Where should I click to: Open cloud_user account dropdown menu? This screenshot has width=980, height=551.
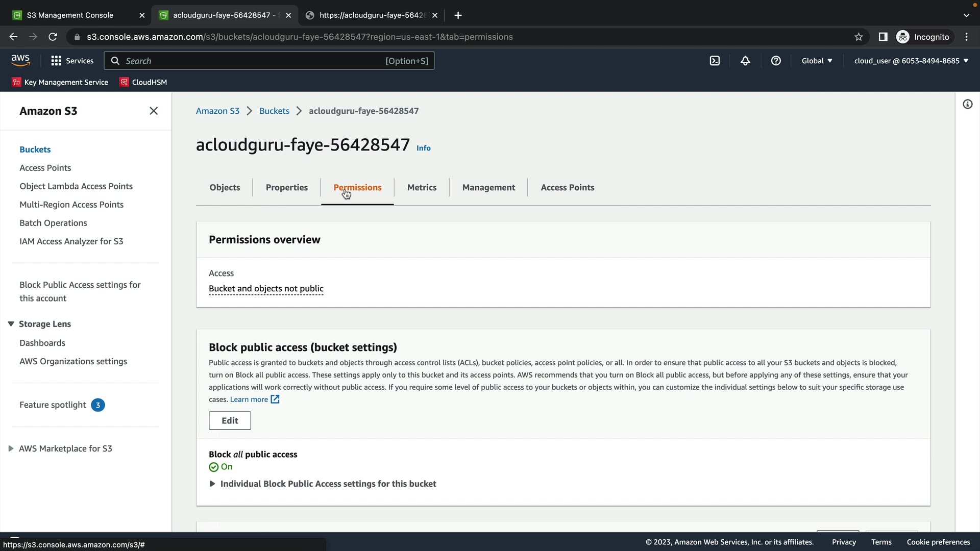tap(911, 61)
